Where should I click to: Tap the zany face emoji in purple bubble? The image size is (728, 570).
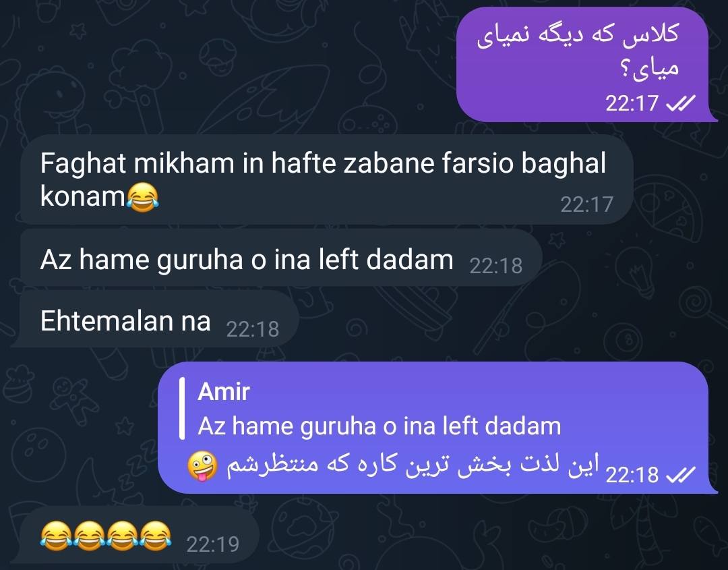(x=202, y=466)
